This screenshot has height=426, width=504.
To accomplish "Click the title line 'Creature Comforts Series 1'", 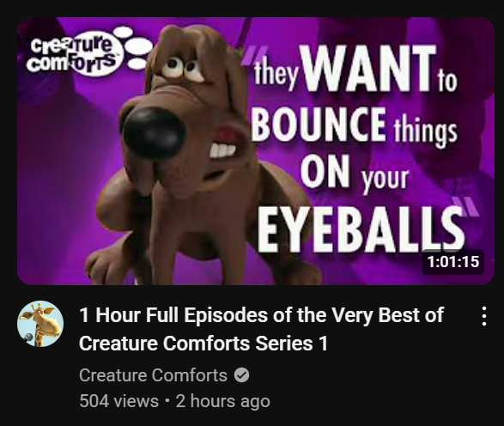I will click(x=203, y=344).
